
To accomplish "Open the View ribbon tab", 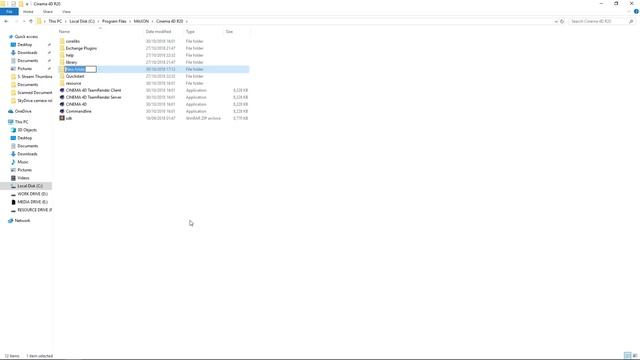I will [x=67, y=12].
